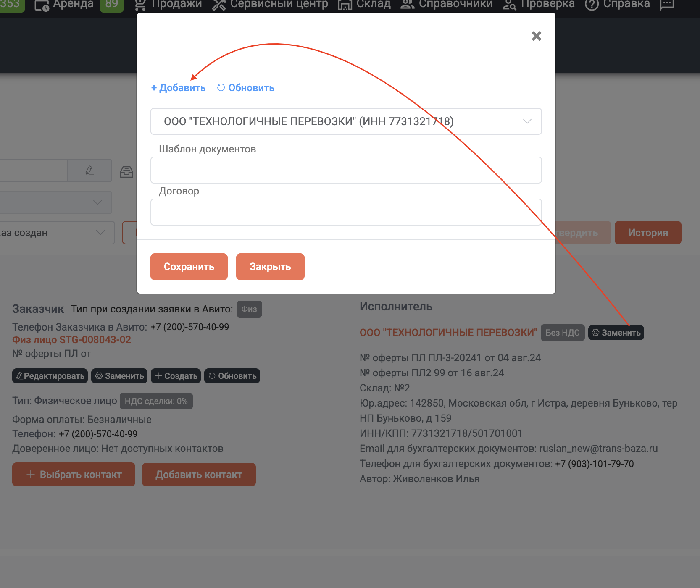Image resolution: width=700 pixels, height=588 pixels.
Task: Click the Сохранить button
Action: (189, 267)
